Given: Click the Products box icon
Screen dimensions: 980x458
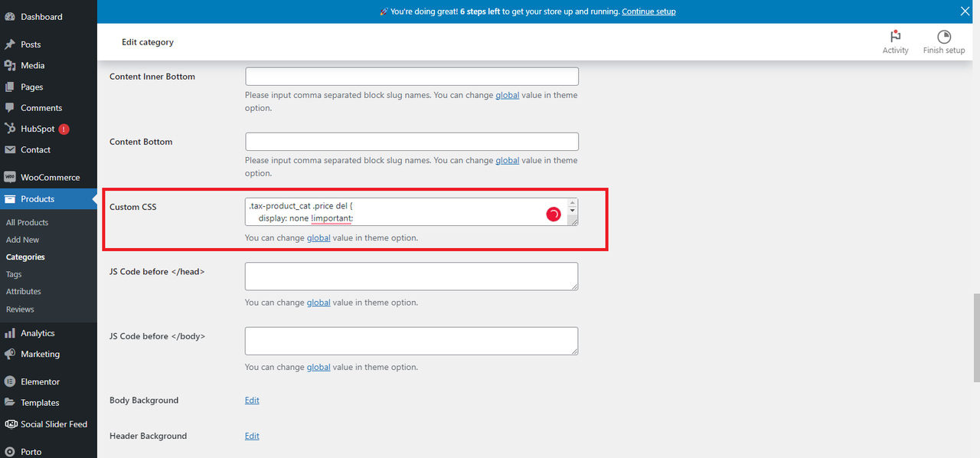Looking at the screenshot, I should pyautogui.click(x=10, y=199).
